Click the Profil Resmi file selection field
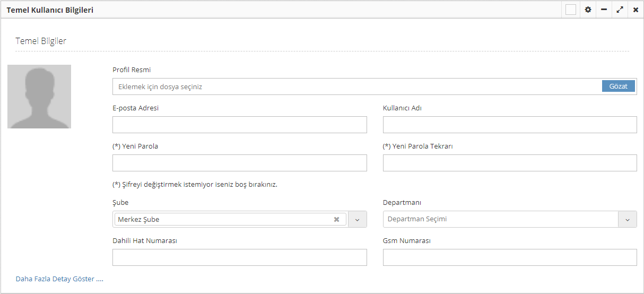The height and width of the screenshot is (294, 644). [356, 87]
